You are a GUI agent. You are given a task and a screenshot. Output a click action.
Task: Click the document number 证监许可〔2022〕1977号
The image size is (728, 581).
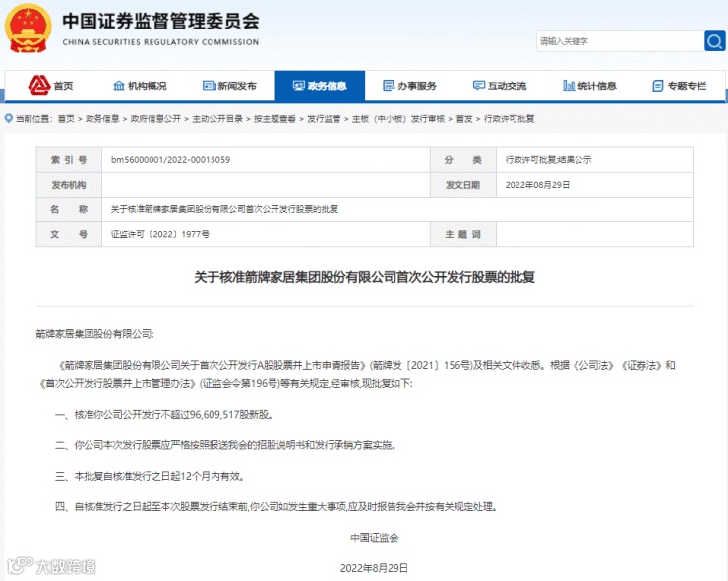tap(159, 234)
